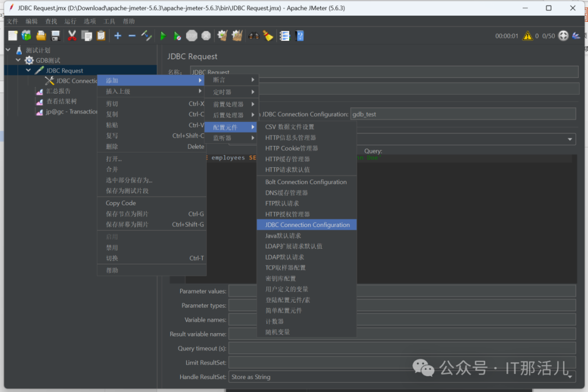The height and width of the screenshot is (392, 588).
Task: Select JDBC Connection Configuration menu item
Action: pos(307,225)
